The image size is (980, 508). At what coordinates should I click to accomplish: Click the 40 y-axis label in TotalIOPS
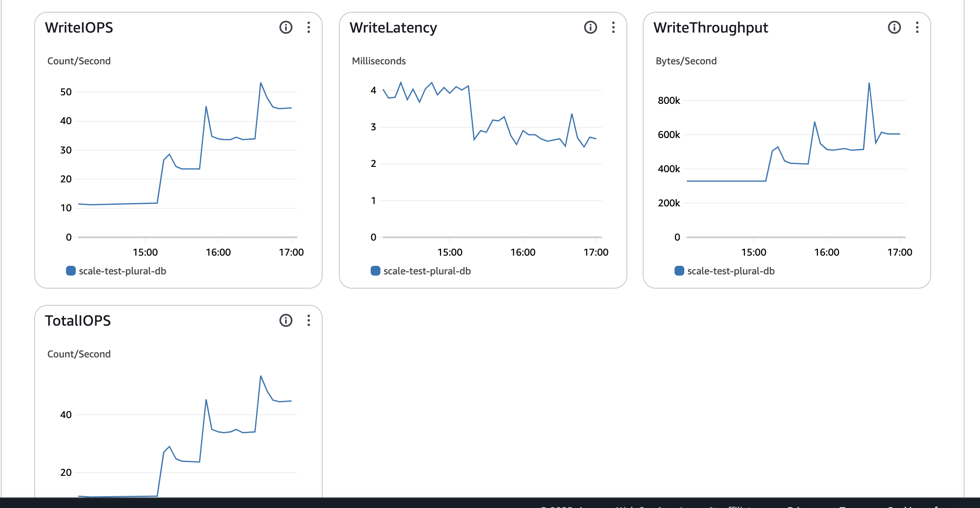pos(66,415)
